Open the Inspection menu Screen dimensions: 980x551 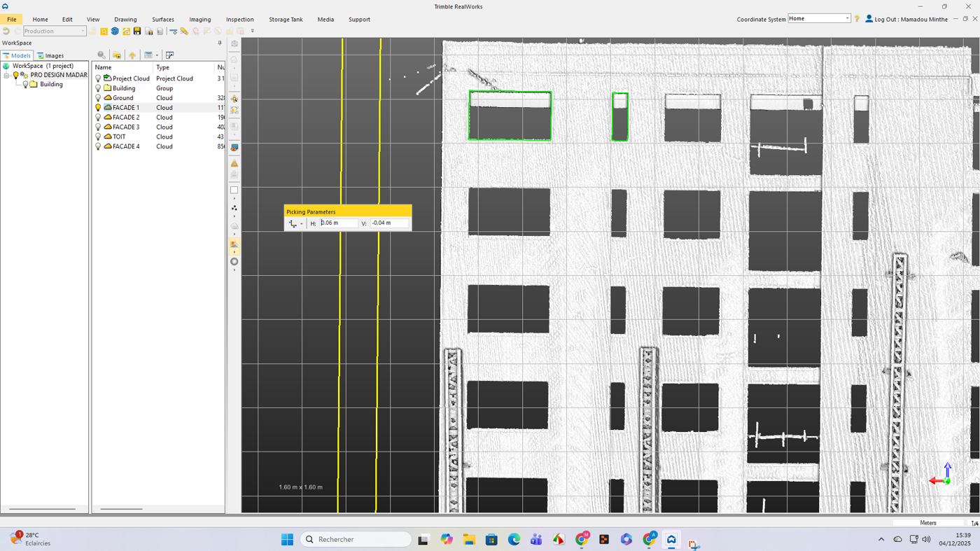(x=239, y=20)
